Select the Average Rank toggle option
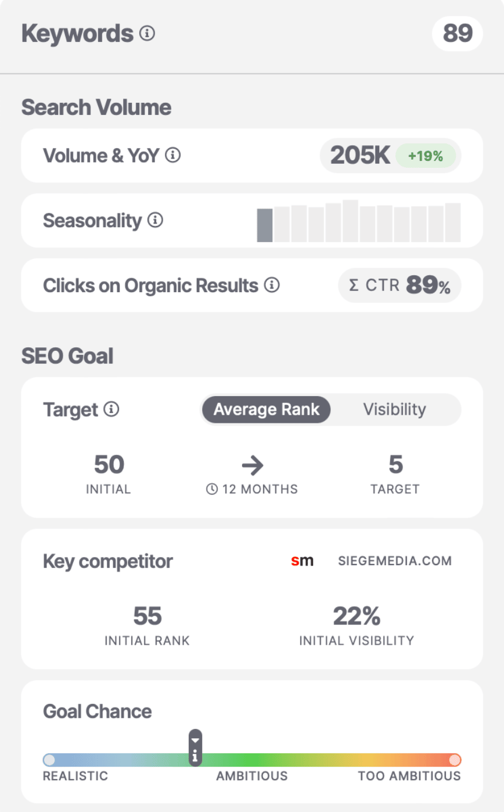This screenshot has width=504, height=812. click(266, 409)
